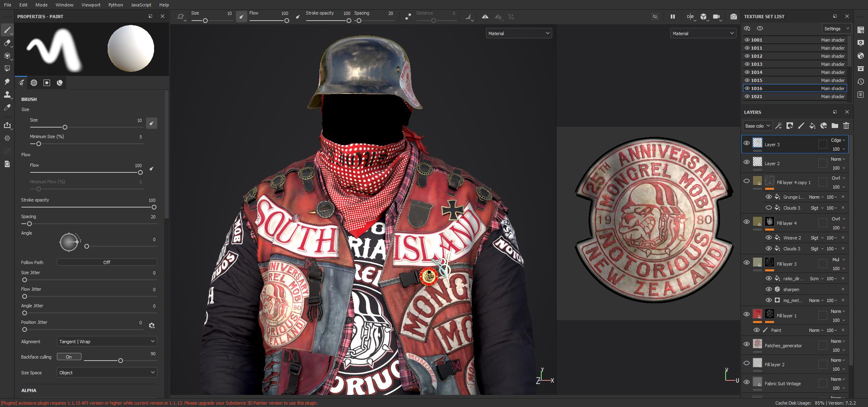868x407 pixels.
Task: Open the Help menu
Action: [164, 5]
